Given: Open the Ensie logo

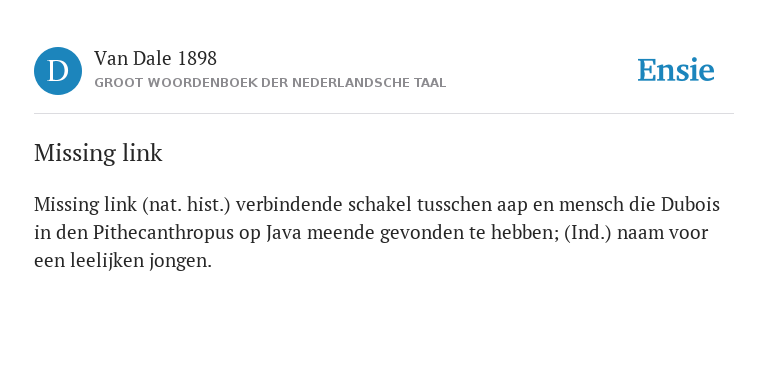Looking at the screenshot, I should coord(675,70).
